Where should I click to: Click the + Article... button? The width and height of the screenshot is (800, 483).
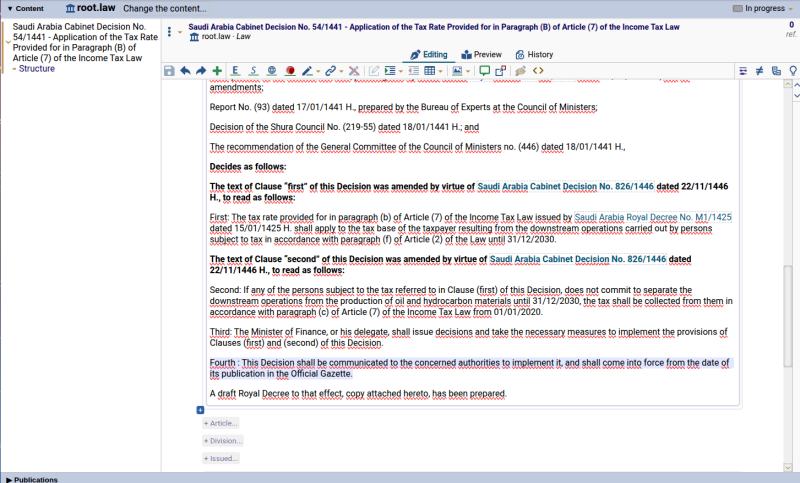pos(220,423)
